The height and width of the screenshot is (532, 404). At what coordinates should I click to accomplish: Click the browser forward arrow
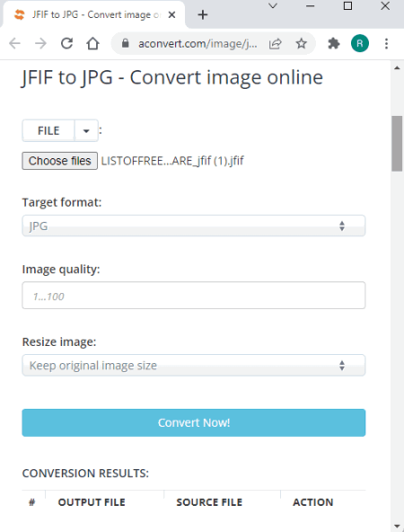pos(40,43)
